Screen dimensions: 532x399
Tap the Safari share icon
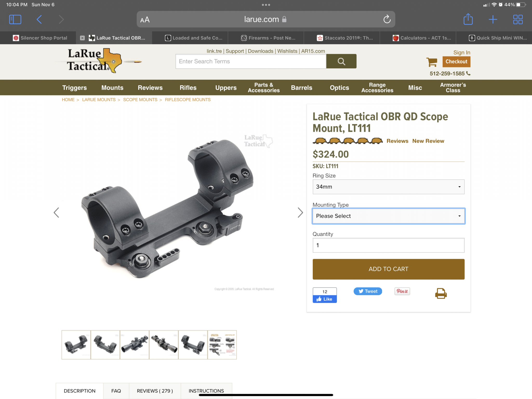pos(468,19)
